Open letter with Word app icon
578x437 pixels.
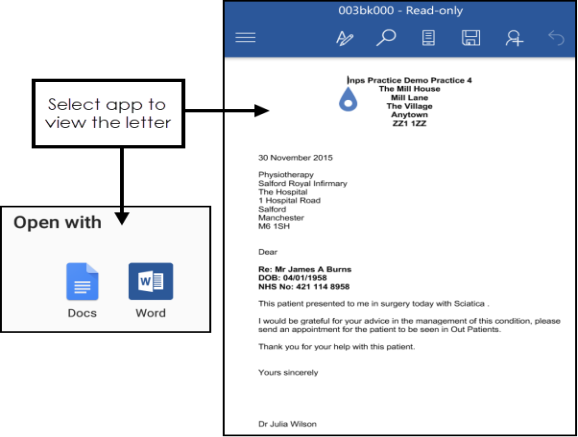click(x=151, y=281)
